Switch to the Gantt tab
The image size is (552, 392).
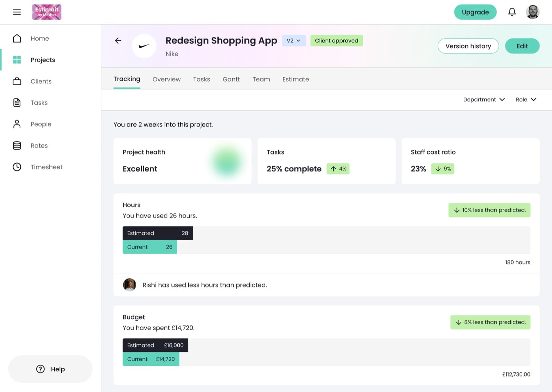pyautogui.click(x=231, y=79)
